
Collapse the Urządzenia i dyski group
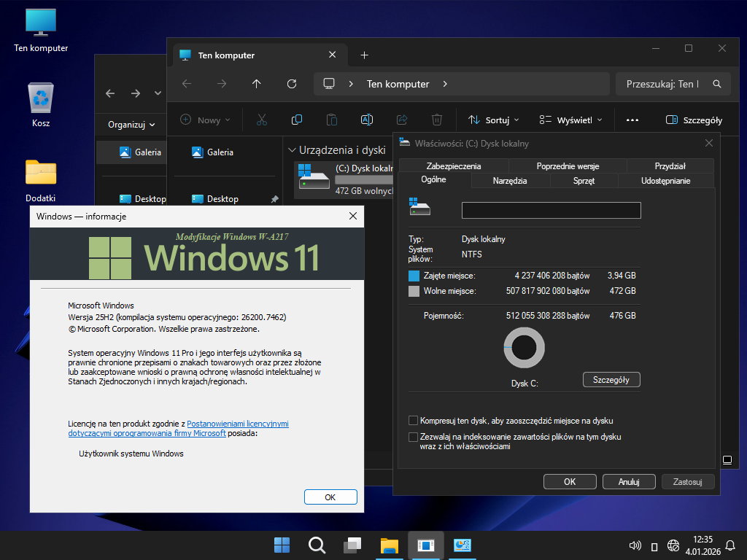coord(292,150)
